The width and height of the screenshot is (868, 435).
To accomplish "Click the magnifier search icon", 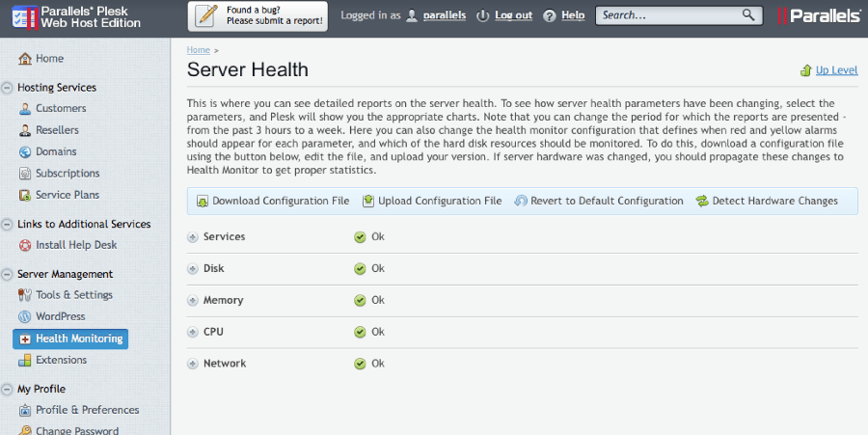I will [747, 14].
